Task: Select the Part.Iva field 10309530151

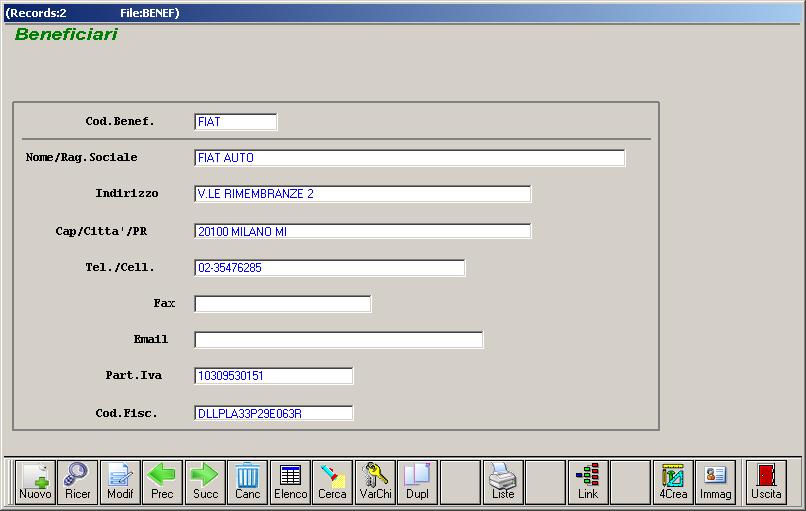Action: [274, 376]
